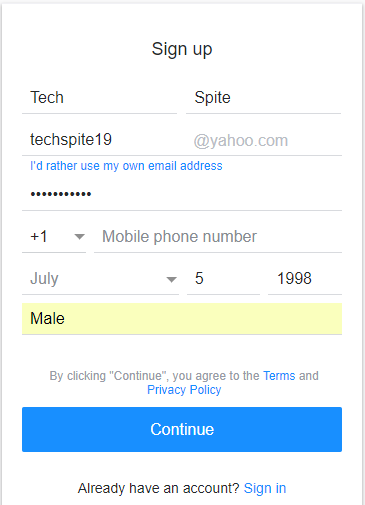Click "I'd rather use my own email address"
365x505 pixels.
pos(126,166)
